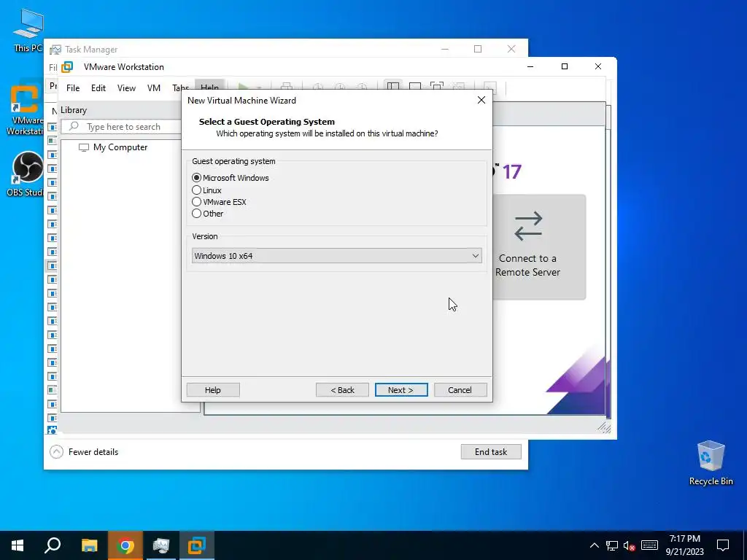This screenshot has width=747, height=560.
Task: Open Help in the wizard dialog
Action: [x=213, y=390]
